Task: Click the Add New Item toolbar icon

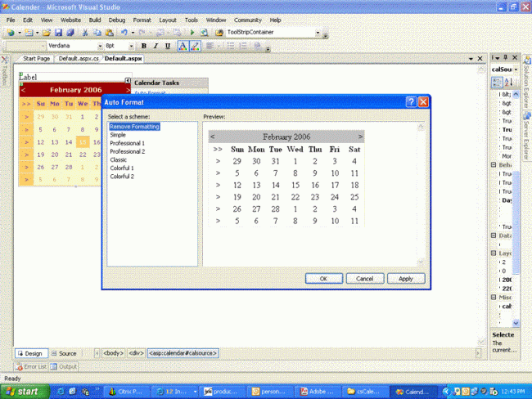Action: tap(29, 32)
